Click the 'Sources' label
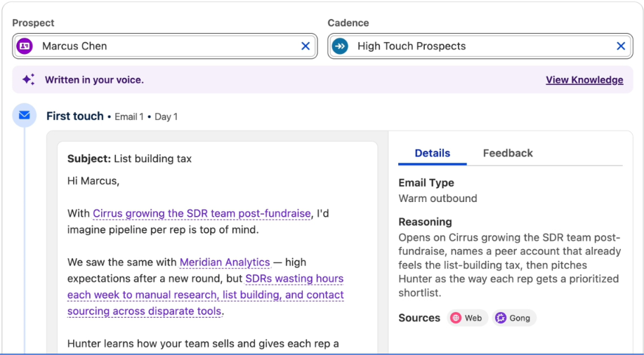The image size is (644, 355). pos(419,318)
